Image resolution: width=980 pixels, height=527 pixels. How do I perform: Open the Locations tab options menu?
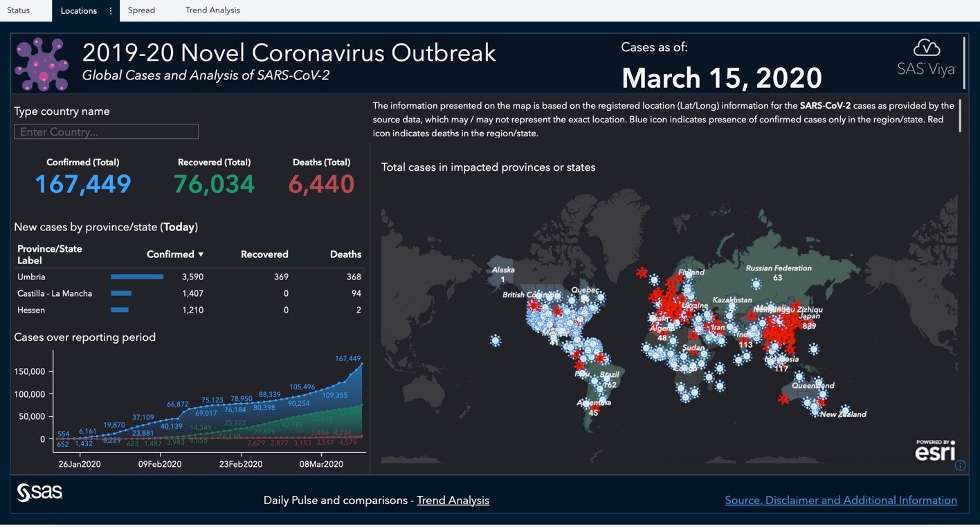[x=111, y=11]
